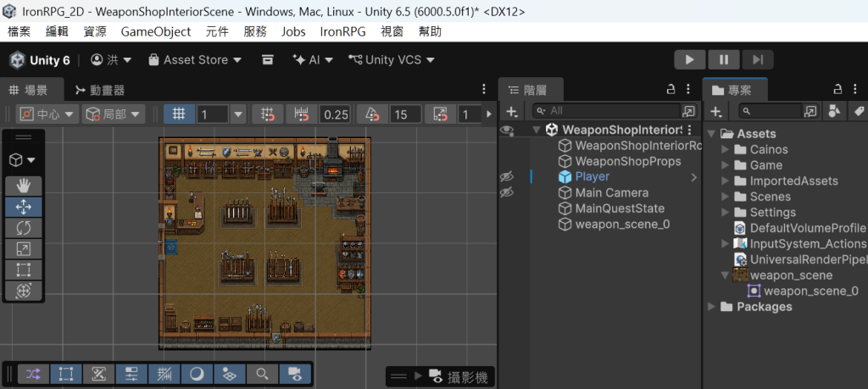Open Hierarchy search in new window icon
This screenshot has width=868, height=389.
688,111
